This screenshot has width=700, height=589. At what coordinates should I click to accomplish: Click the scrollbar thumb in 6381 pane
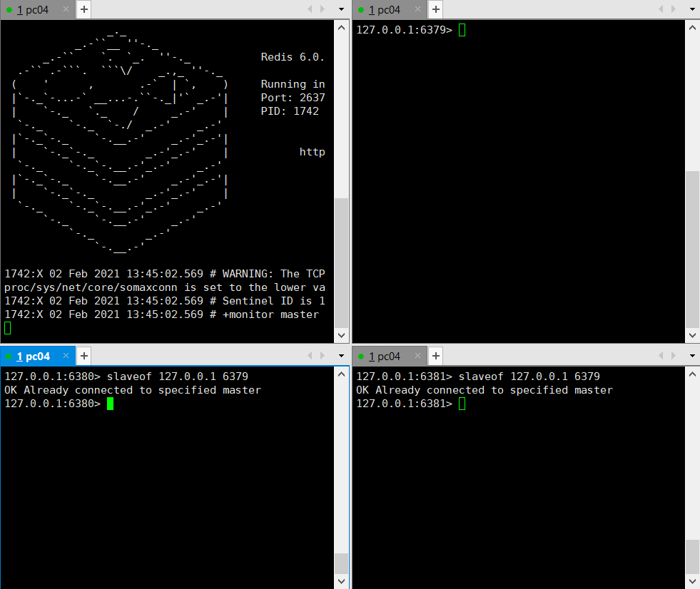(692, 557)
